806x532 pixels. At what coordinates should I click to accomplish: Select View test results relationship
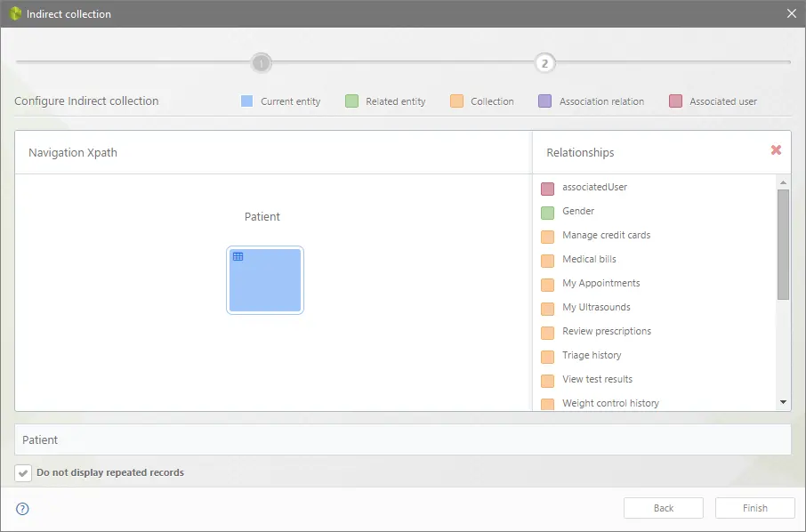(597, 379)
